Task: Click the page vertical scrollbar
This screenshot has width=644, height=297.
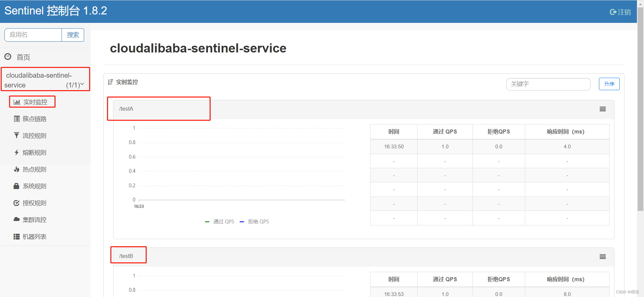Action: (x=640, y=109)
